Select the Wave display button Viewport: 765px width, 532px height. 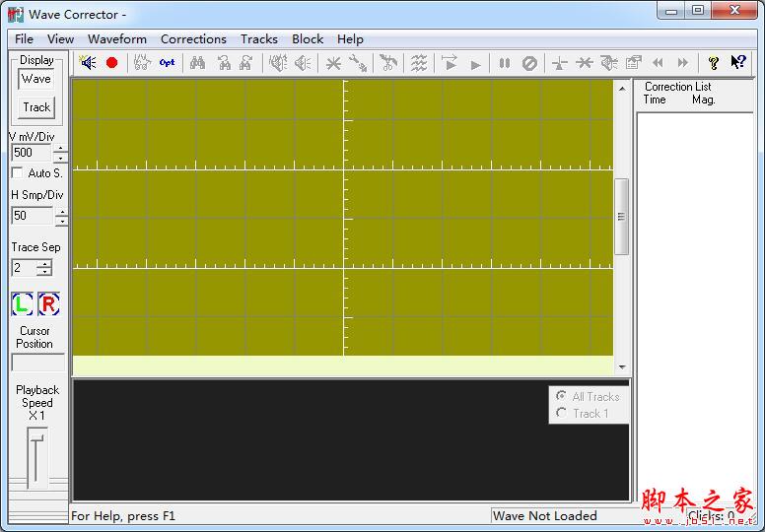(36, 79)
